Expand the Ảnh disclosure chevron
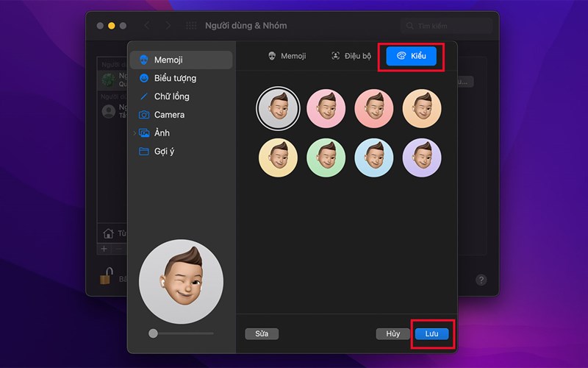Viewport: 588px width, 368px height. pos(135,133)
